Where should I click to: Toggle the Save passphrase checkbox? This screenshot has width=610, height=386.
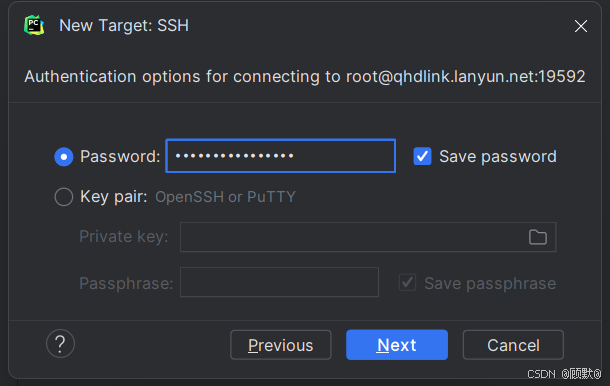[x=407, y=283]
